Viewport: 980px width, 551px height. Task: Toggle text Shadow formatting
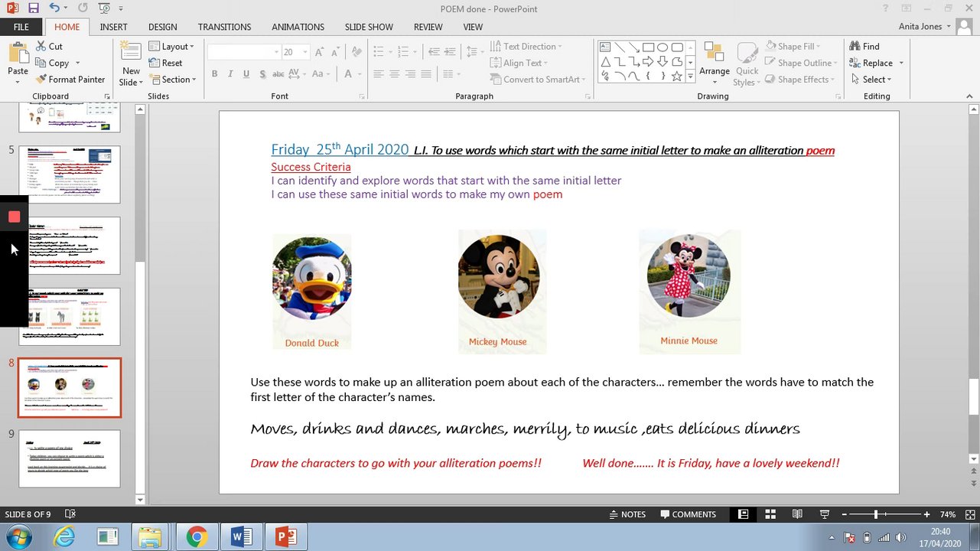(262, 74)
